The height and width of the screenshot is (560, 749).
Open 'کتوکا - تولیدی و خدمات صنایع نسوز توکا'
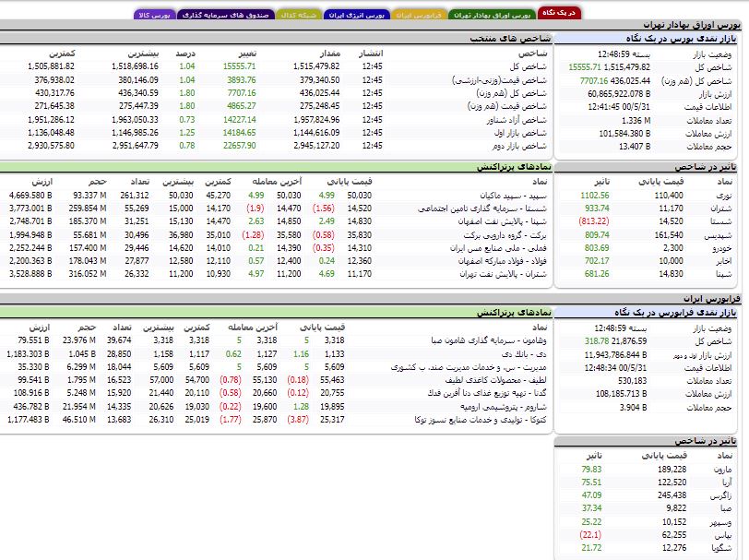pos(481,420)
